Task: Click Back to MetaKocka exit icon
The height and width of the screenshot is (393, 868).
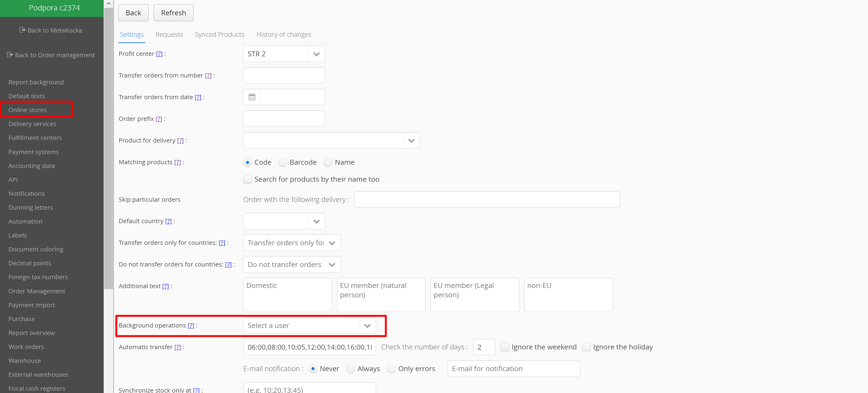Action: click(22, 30)
